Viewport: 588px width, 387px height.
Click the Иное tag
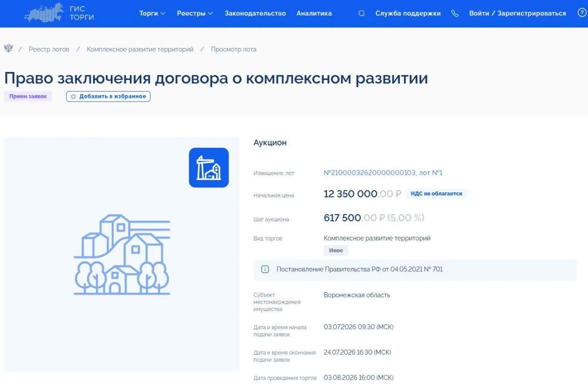[336, 250]
